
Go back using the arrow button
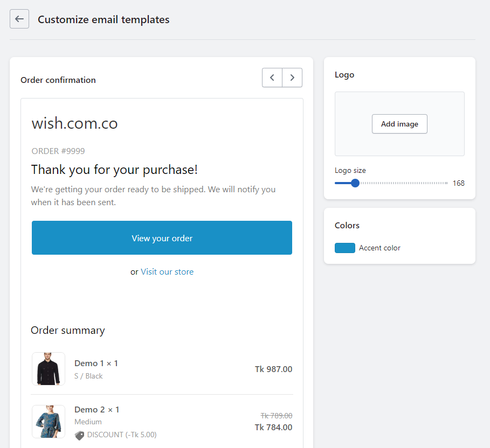tap(19, 19)
